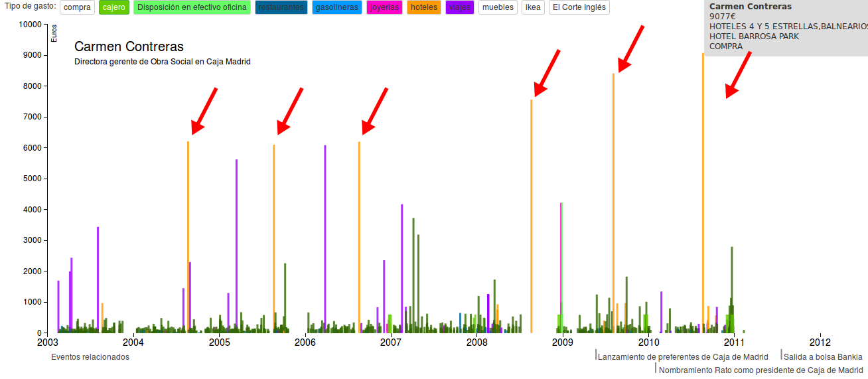Image resolution: width=868 pixels, height=379 pixels.
Task: Click the 'Carmen Contreras' chart title
Action: [129, 46]
